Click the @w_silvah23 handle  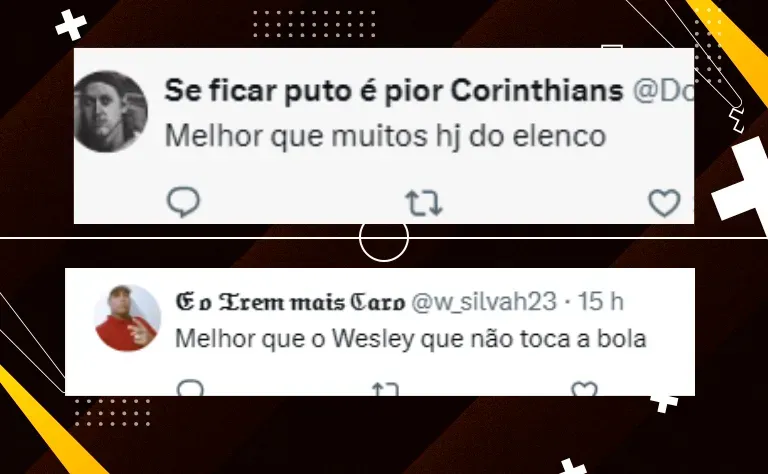pyautogui.click(x=484, y=302)
